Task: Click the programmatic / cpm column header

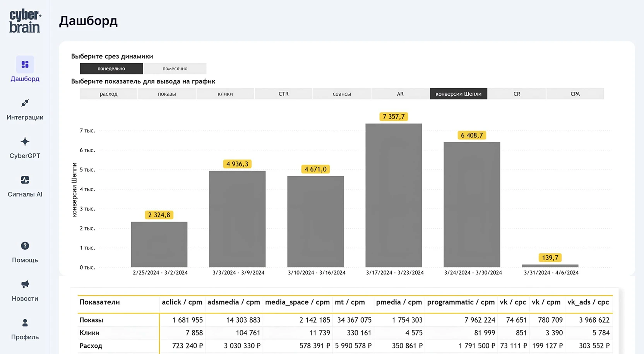Action: (461, 302)
